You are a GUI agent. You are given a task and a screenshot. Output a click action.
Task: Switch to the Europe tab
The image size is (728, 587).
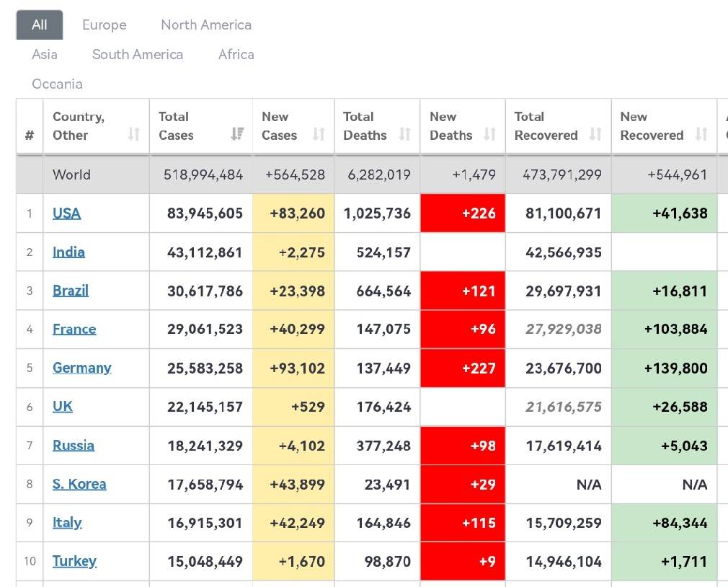click(x=104, y=25)
